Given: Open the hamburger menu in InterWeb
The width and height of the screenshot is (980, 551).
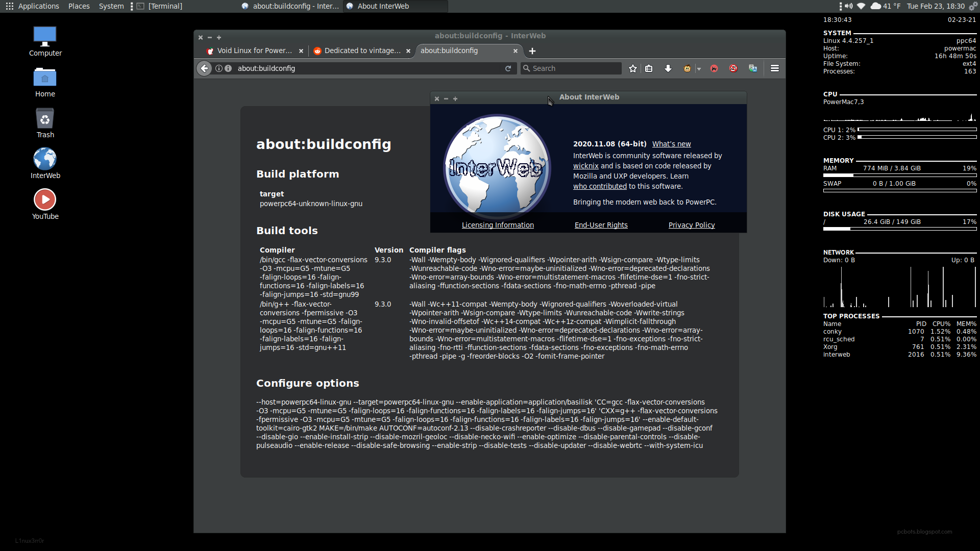Looking at the screenshot, I should [x=775, y=68].
